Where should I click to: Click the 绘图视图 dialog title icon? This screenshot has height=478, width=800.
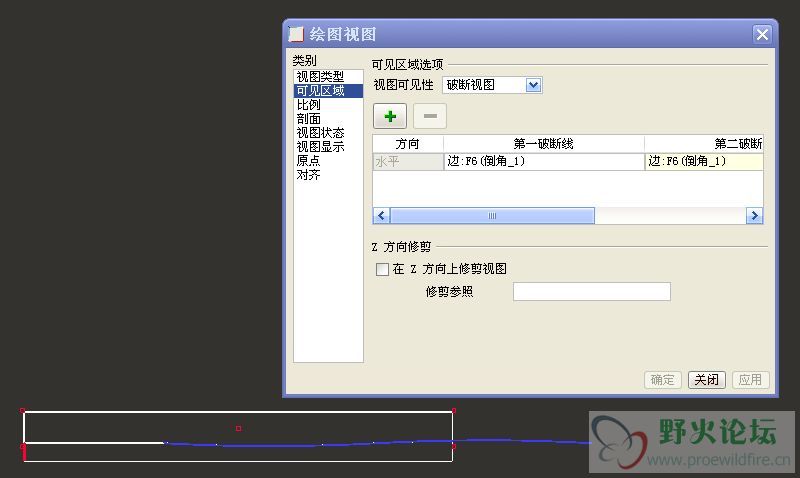[296, 34]
